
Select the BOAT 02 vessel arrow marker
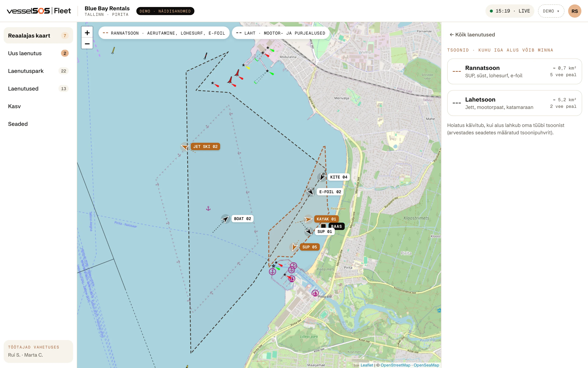coord(225,219)
